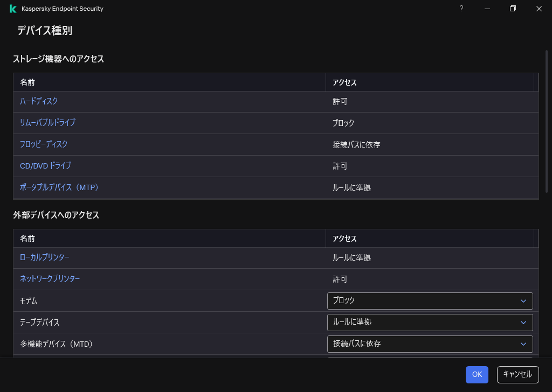
Task: Expand the テープデバイス access dropdown
Action: coord(522,323)
